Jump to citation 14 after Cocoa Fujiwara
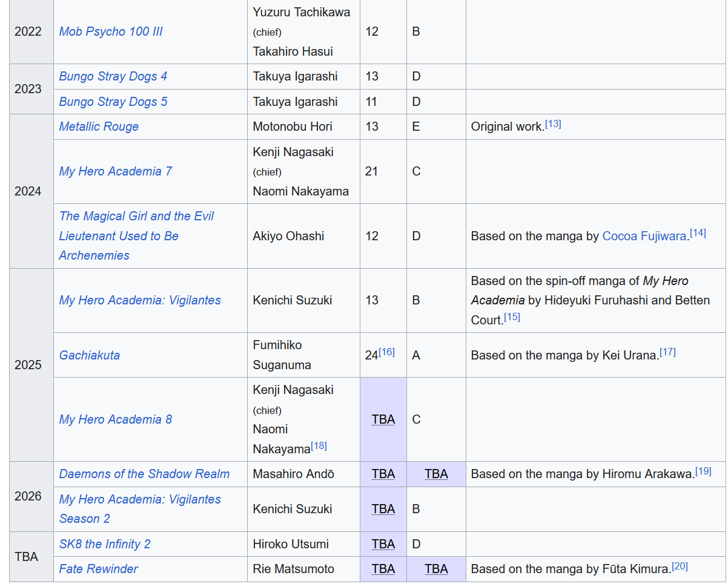 click(698, 233)
